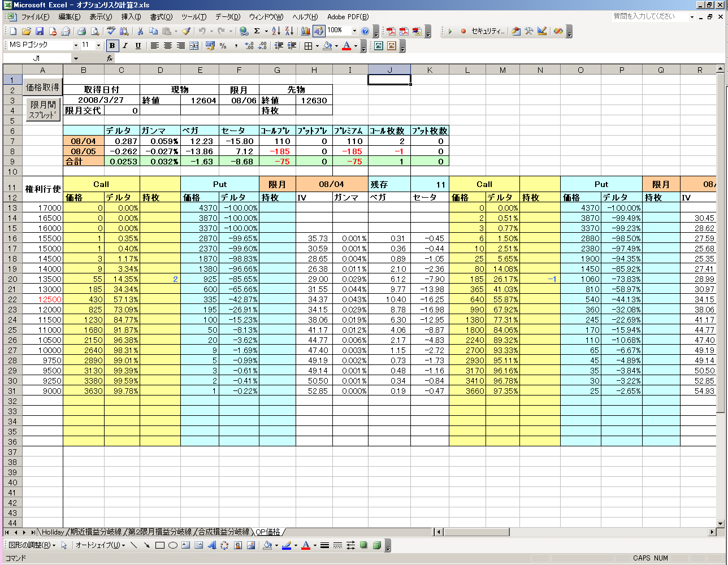Click the 価格取得 button

(42, 88)
